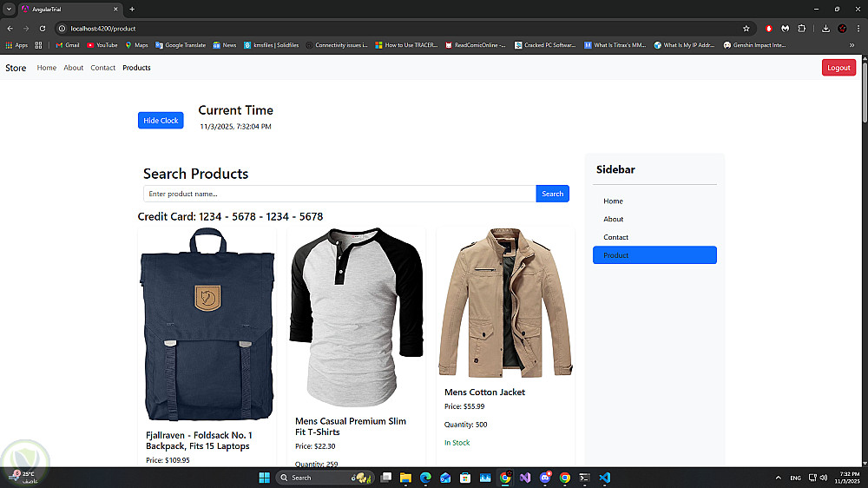Open the Windows Start menu
The width and height of the screenshot is (868, 488).
(x=265, y=478)
